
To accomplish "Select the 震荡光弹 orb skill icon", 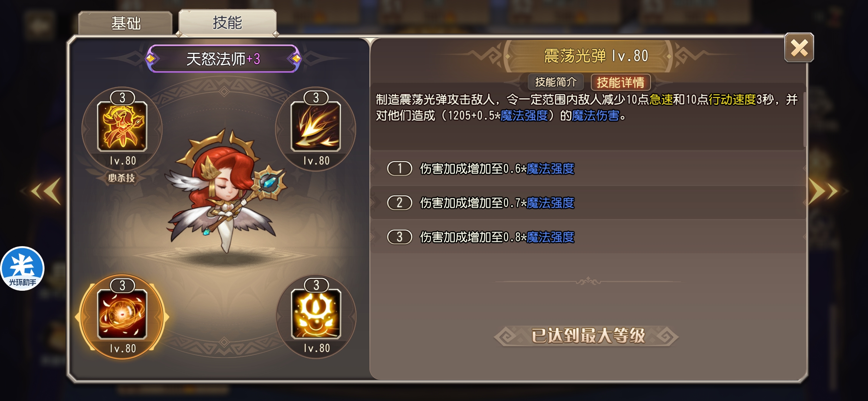I will [x=122, y=314].
